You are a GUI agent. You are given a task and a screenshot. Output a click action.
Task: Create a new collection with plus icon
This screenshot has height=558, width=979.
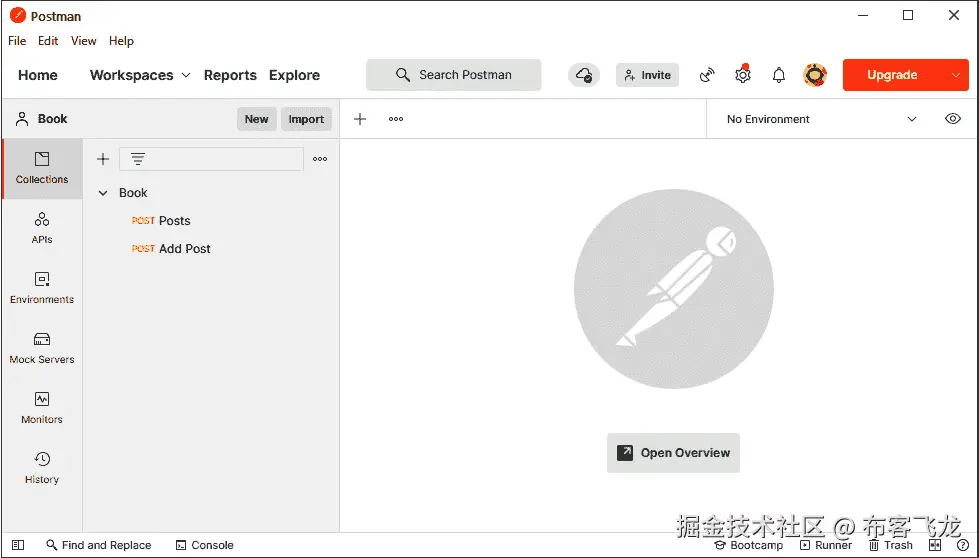pyautogui.click(x=103, y=159)
